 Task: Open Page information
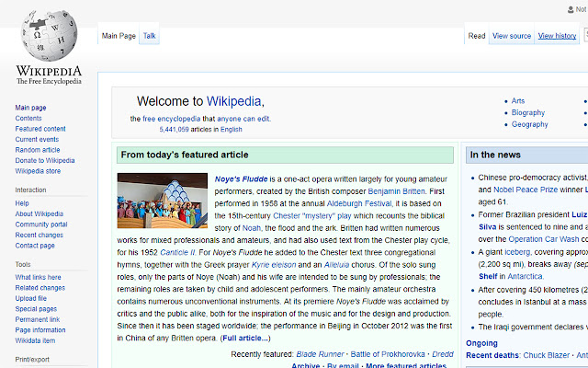(40, 329)
